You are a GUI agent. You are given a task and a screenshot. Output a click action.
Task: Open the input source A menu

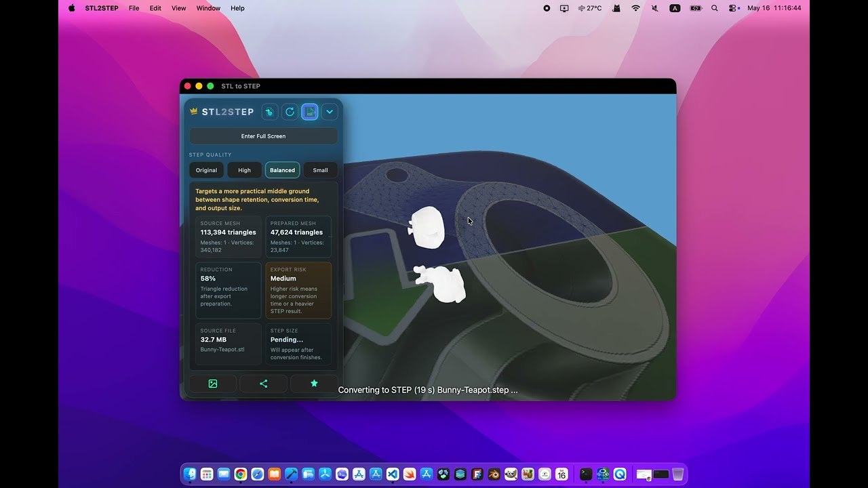pos(675,8)
